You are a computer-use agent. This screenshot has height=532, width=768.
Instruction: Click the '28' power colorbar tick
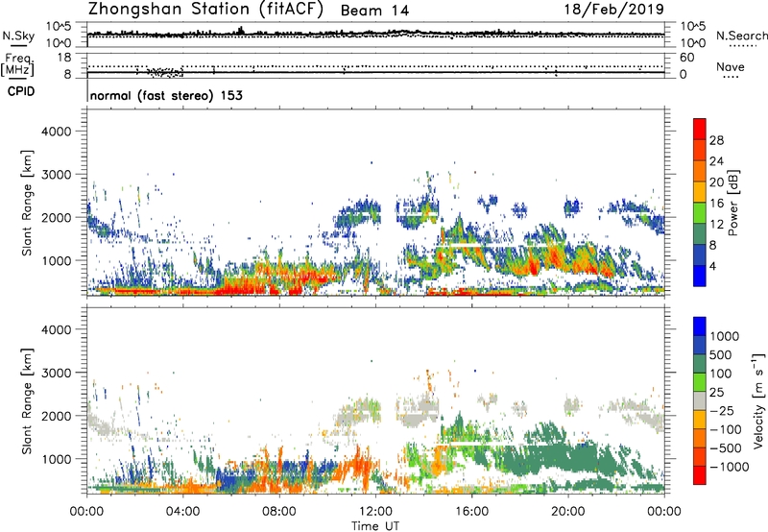click(716, 140)
